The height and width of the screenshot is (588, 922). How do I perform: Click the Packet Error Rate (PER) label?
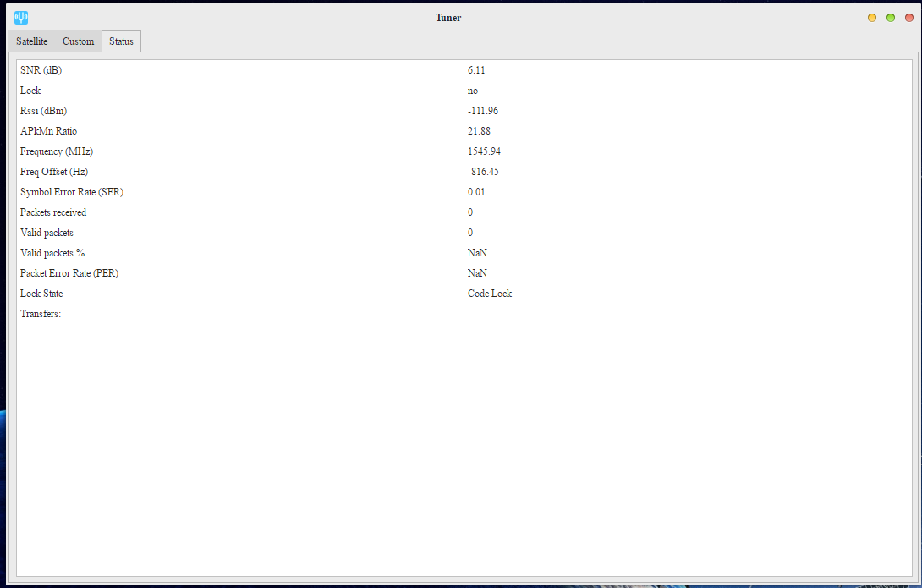coord(69,272)
